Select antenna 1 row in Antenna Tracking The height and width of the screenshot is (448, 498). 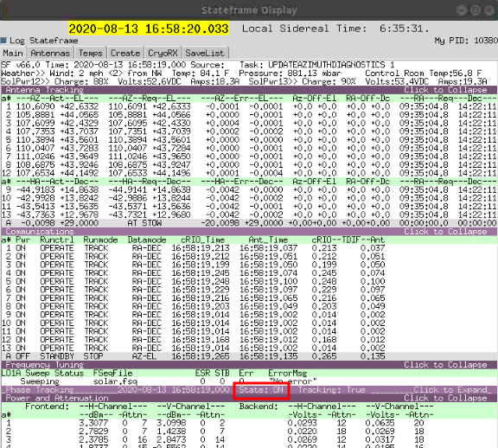249,106
